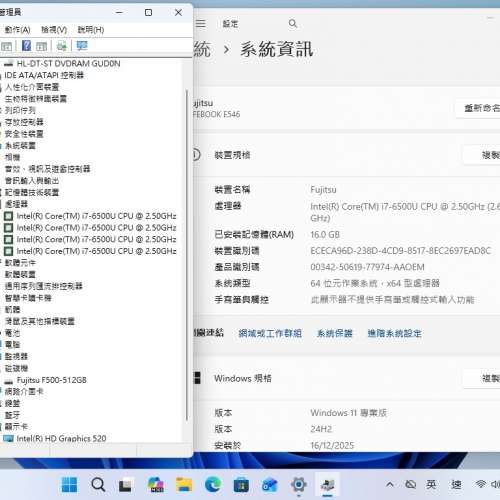500x500 pixels.
Task: Open the 說明(H) menu
Action: pyautogui.click(x=91, y=30)
